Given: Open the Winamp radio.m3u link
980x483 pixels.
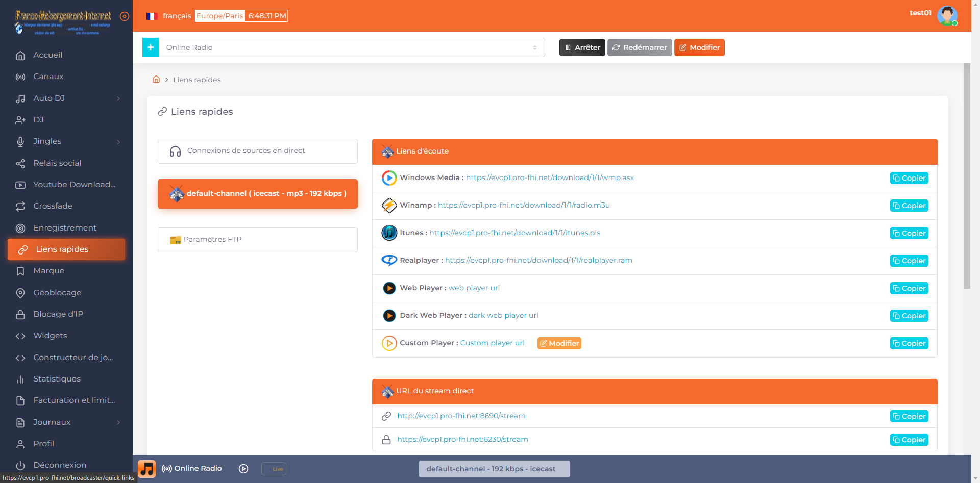Looking at the screenshot, I should click(x=524, y=205).
